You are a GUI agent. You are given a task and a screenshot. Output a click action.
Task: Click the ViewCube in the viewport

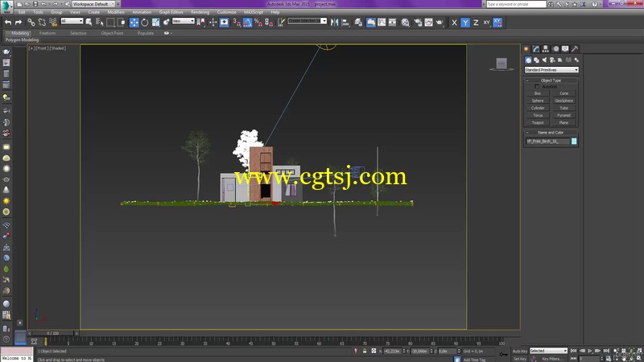tap(501, 64)
